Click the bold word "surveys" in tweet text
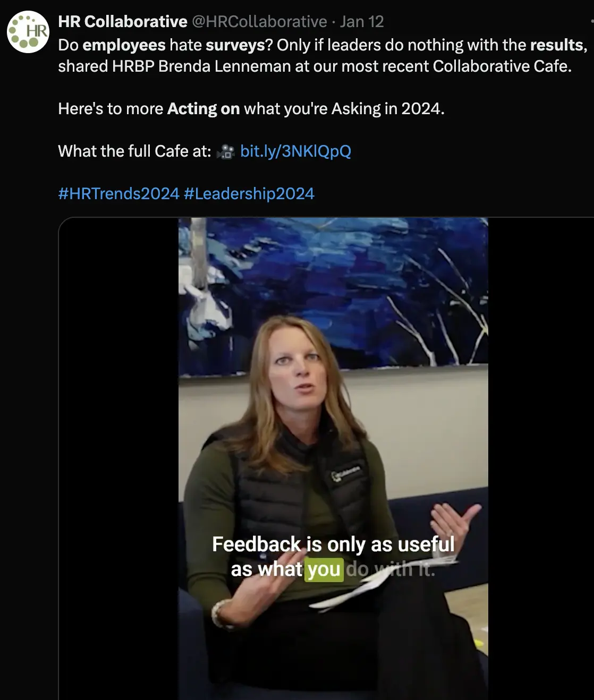The width and height of the screenshot is (594, 700). (235, 45)
